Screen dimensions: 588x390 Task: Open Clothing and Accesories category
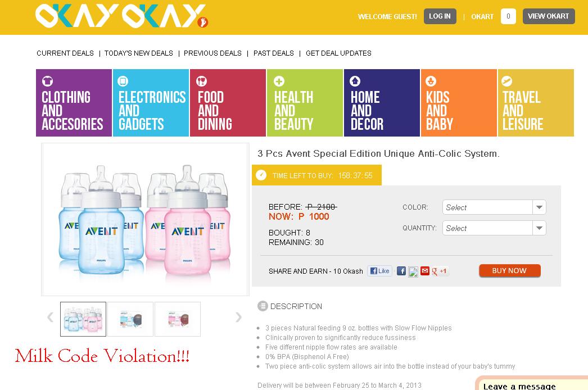pyautogui.click(x=74, y=103)
